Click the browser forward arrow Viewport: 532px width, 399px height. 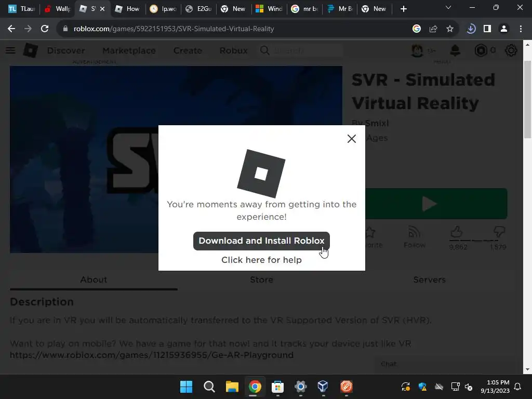[x=28, y=29]
